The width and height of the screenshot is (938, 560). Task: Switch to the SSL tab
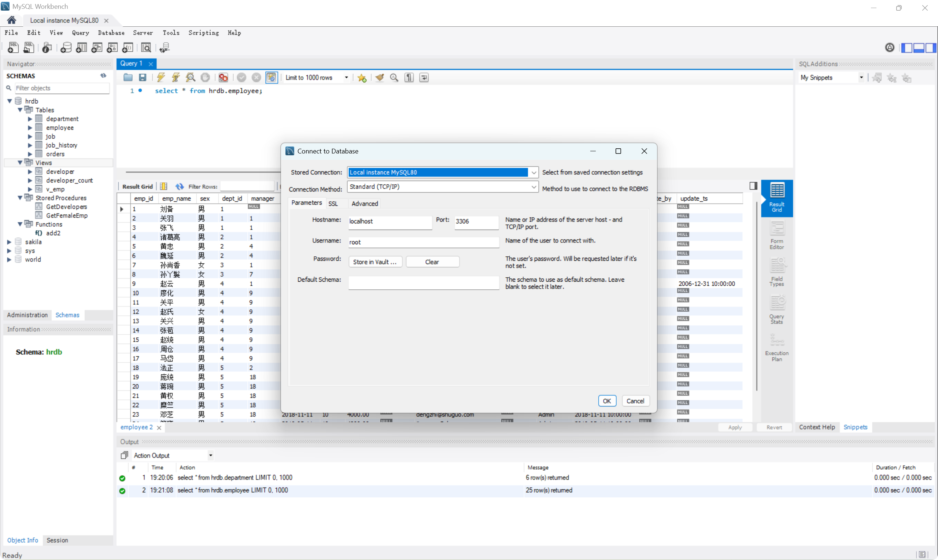(333, 204)
